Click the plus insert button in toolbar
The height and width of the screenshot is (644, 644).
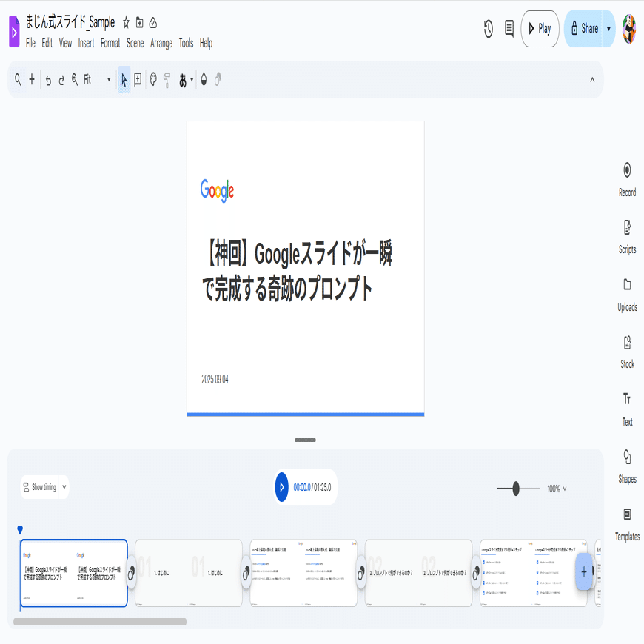[32, 79]
